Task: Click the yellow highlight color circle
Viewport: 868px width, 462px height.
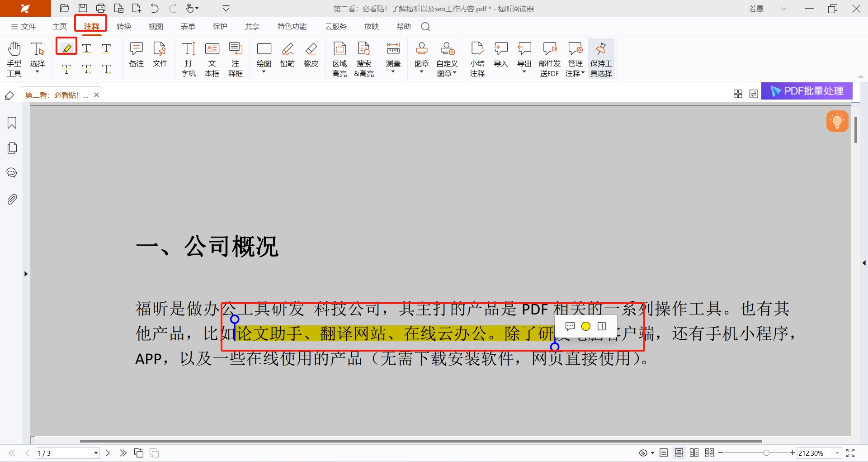Action: click(586, 326)
